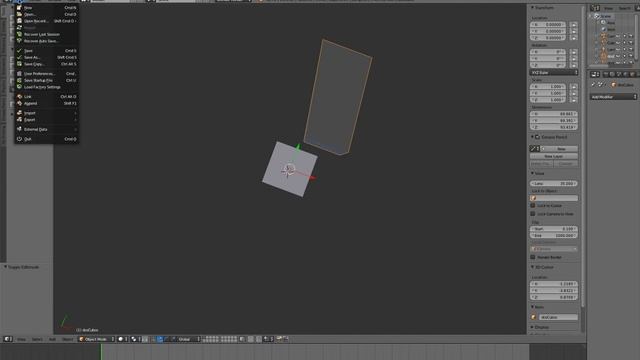The width and height of the screenshot is (640, 360).
Task: Click Save in the File menu
Action: pyautogui.click(x=47, y=51)
